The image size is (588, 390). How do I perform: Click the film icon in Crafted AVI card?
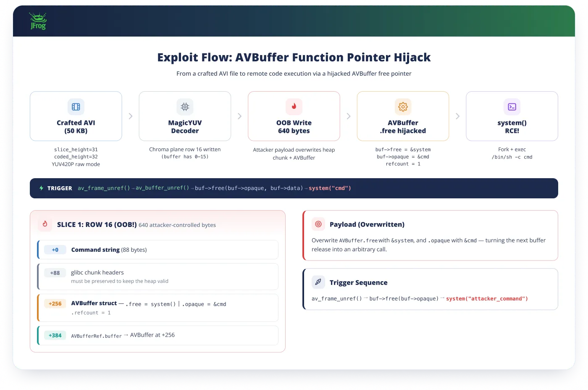76,107
